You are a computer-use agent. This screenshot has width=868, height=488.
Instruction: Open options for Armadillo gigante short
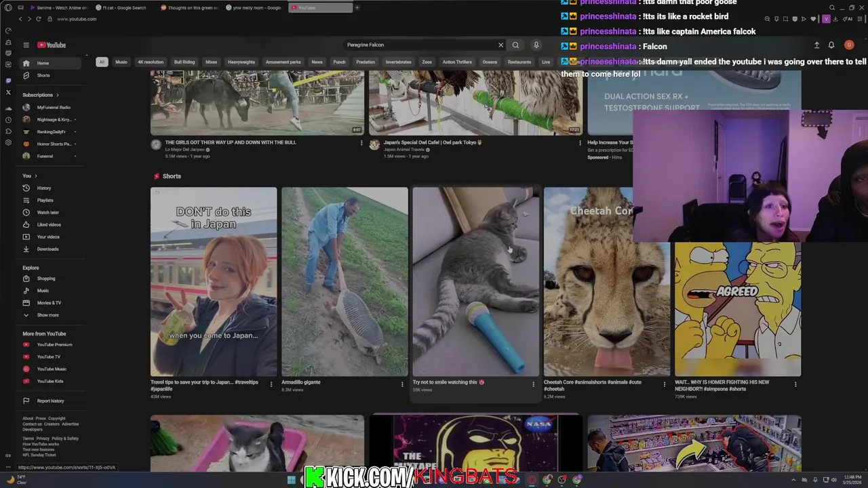[402, 384]
